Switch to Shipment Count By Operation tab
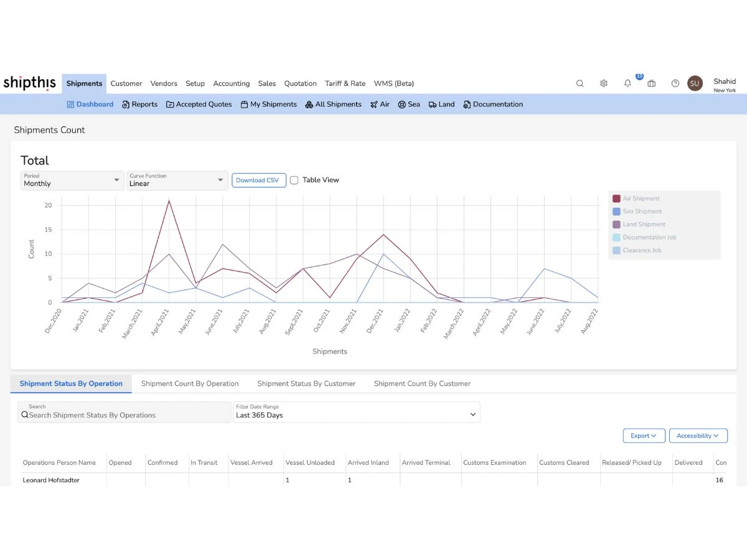 click(190, 384)
